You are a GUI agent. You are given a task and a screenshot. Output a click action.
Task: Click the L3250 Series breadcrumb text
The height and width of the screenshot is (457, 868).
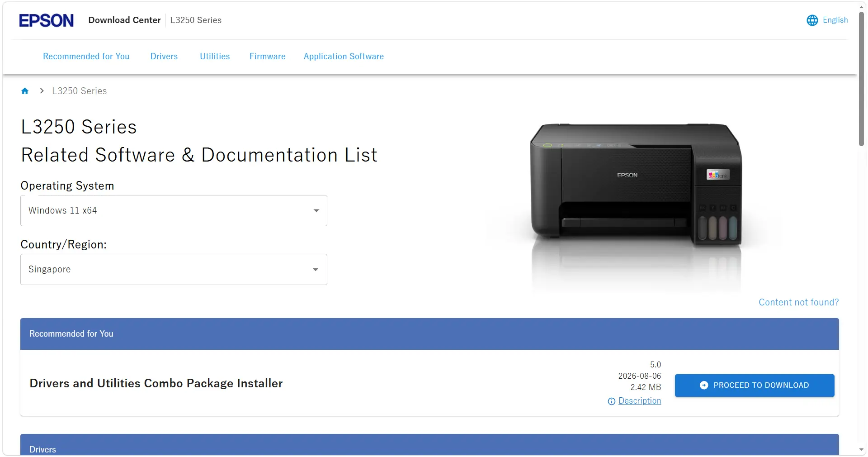[80, 91]
